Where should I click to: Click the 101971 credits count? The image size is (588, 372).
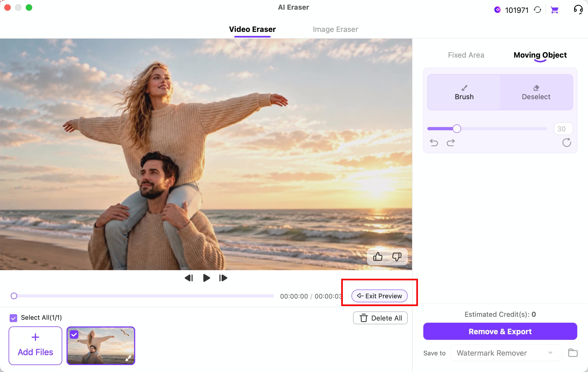(x=517, y=10)
